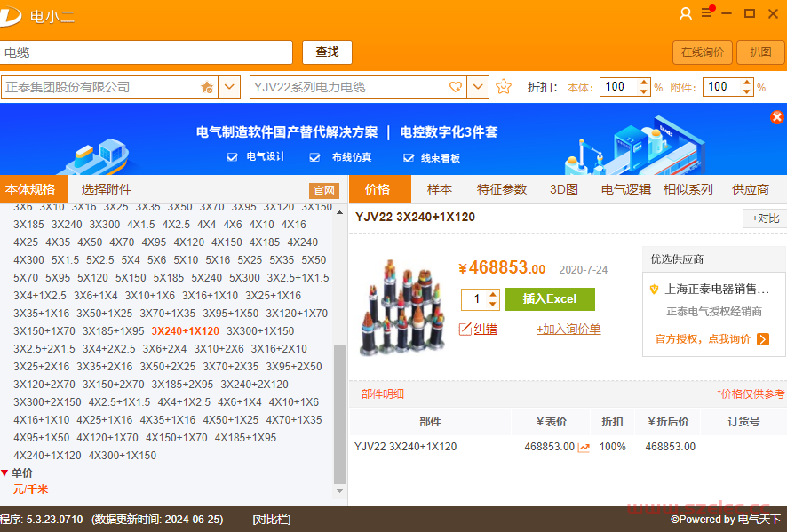Click the +对比 button

pos(765,218)
